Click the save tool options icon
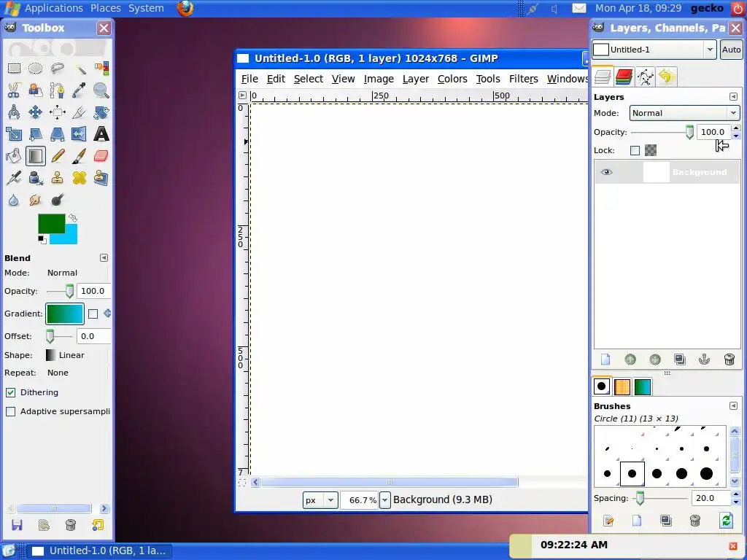 (x=18, y=525)
